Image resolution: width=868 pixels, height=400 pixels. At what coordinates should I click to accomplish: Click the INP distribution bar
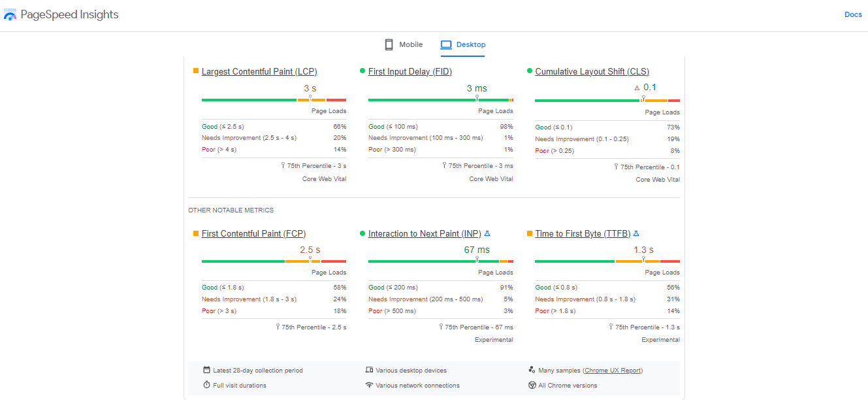coord(441,261)
